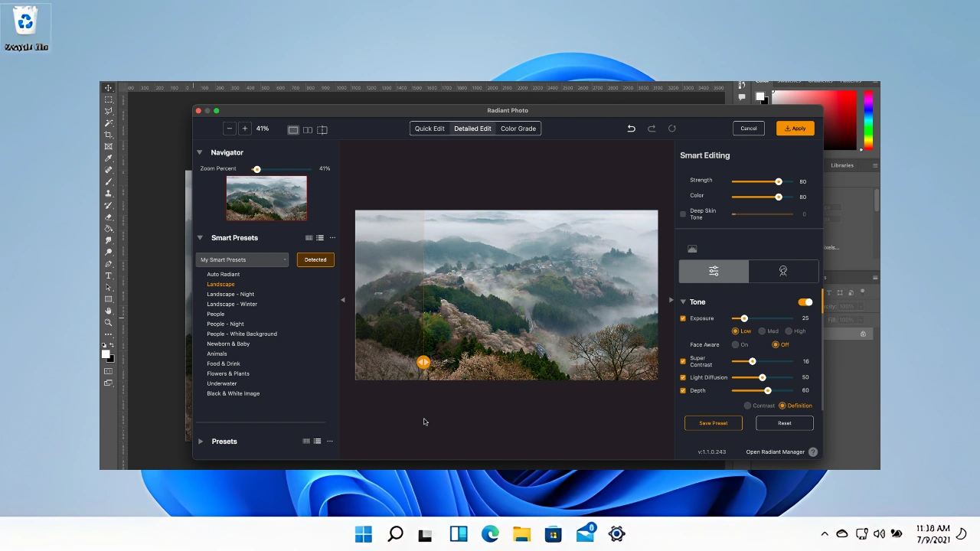Click the Zoom Percent slider handle
The width and height of the screenshot is (980, 551).
click(x=257, y=169)
